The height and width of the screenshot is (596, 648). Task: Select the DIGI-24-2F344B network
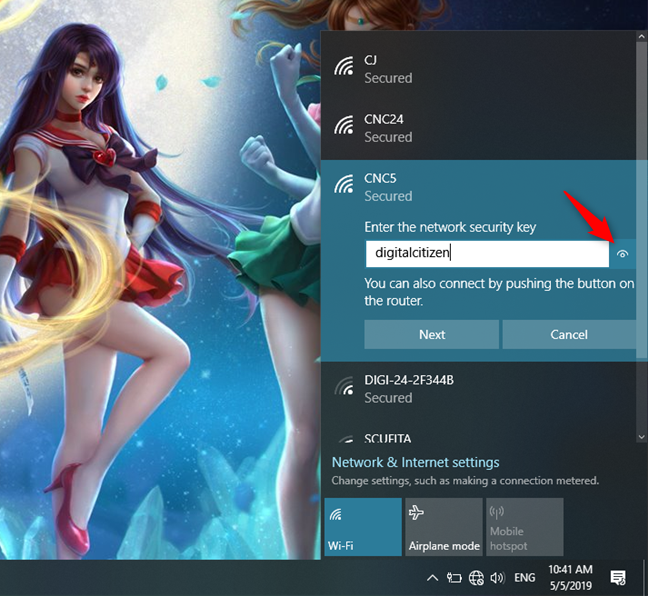tap(479, 389)
